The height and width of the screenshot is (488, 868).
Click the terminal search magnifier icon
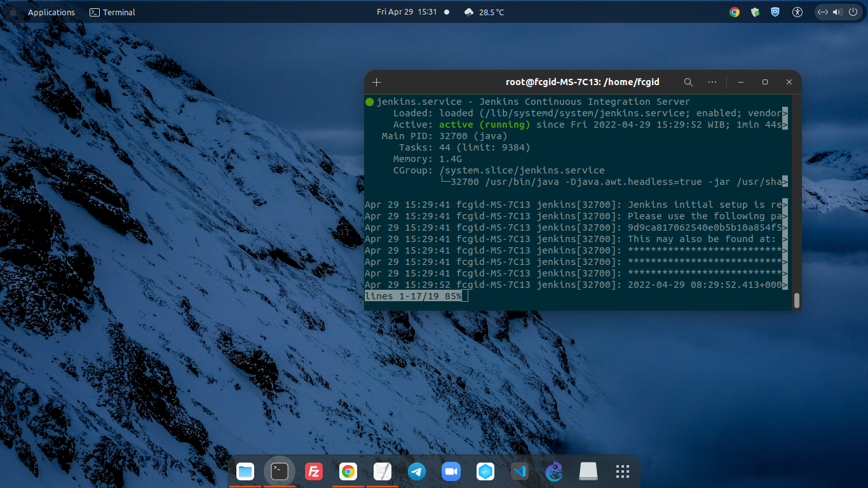(x=688, y=82)
